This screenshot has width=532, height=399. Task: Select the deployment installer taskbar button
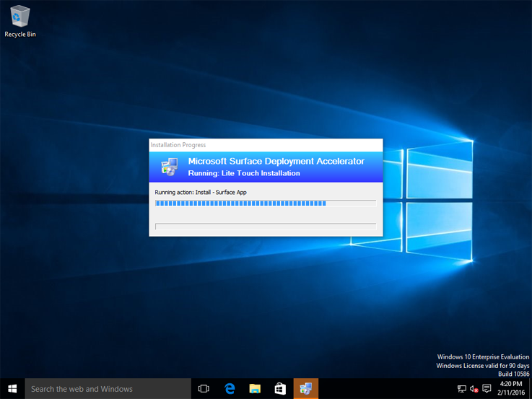[305, 388]
